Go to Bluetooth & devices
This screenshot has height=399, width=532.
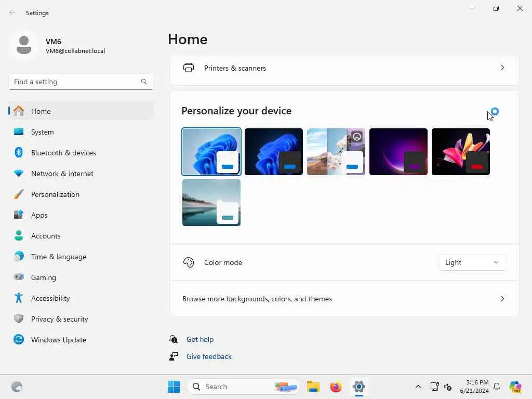pos(81,152)
